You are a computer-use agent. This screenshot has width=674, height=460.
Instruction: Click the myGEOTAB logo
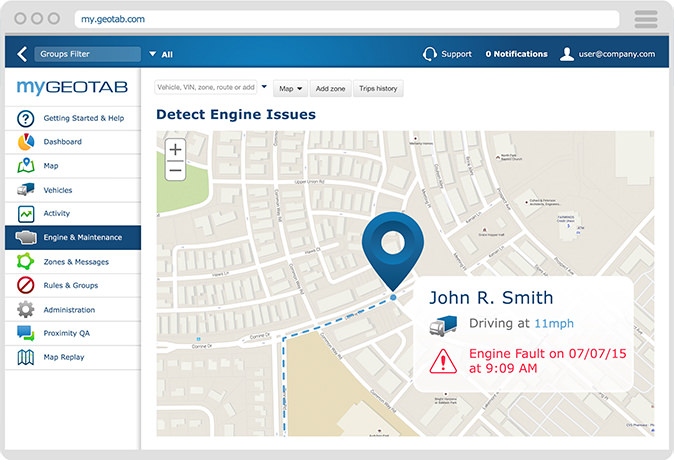pyautogui.click(x=72, y=87)
